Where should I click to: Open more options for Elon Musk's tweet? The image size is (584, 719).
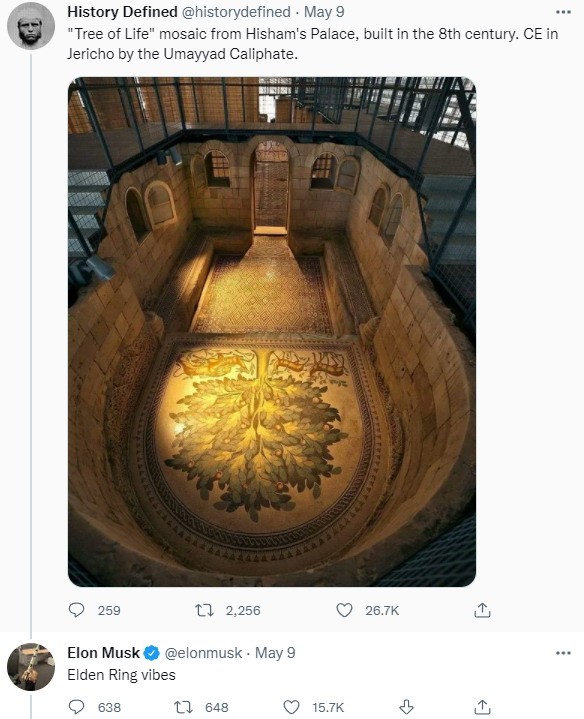click(563, 653)
